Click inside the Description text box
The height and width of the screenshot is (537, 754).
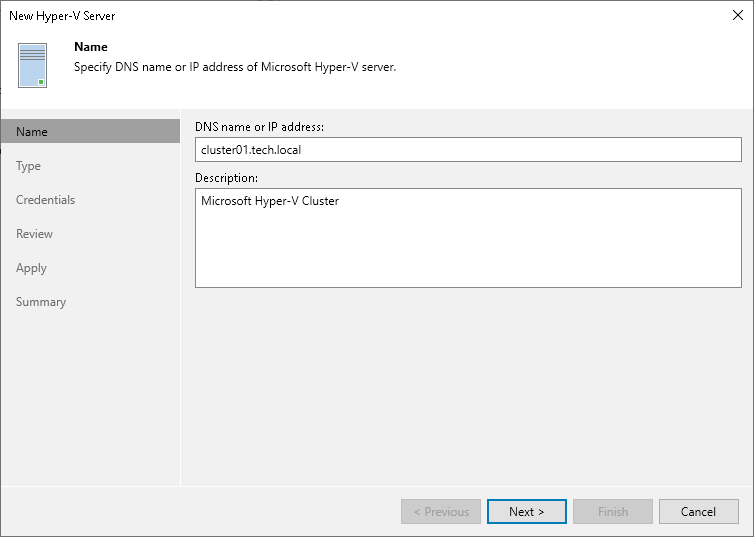click(468, 238)
